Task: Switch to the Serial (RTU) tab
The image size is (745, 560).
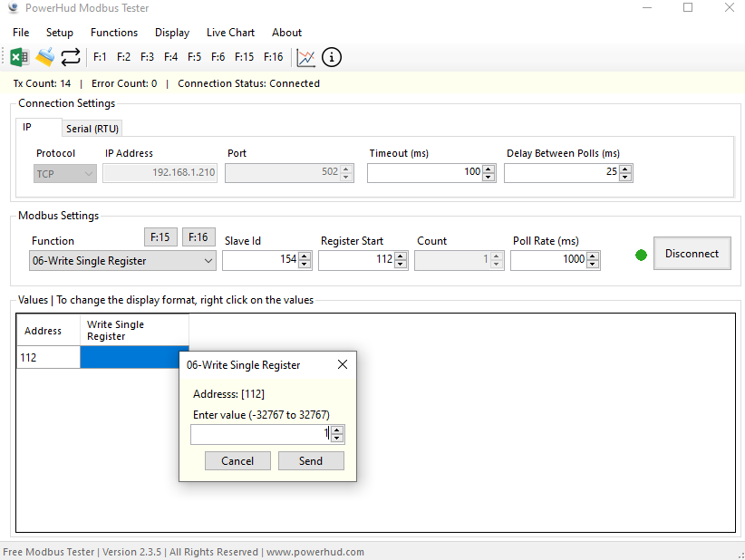Action: pos(92,129)
